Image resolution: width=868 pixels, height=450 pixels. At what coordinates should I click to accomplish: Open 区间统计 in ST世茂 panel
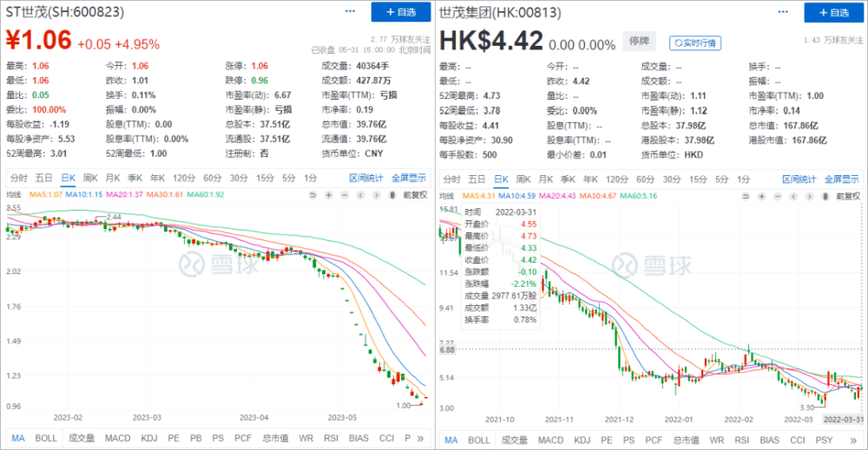(x=366, y=178)
